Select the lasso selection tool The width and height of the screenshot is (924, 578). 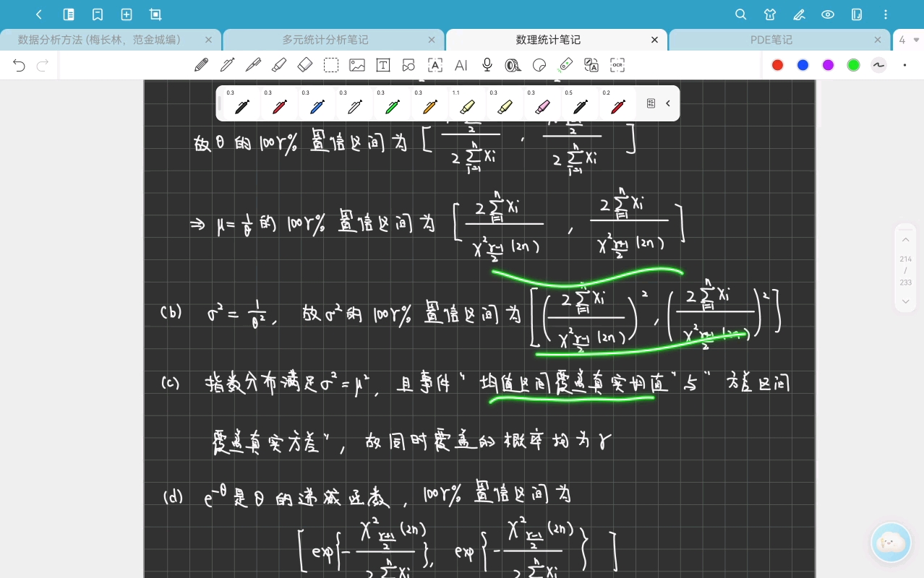coord(331,65)
